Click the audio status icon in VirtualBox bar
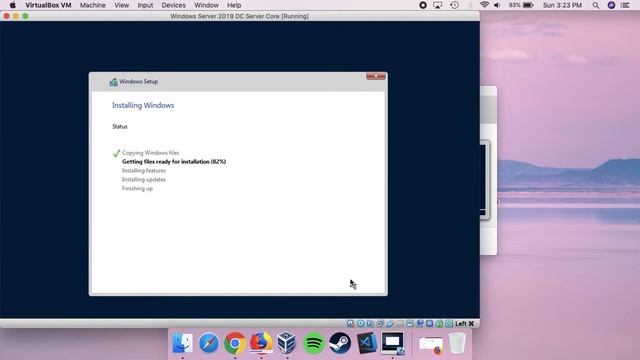Screen dimensions: 640x360 click(370, 323)
